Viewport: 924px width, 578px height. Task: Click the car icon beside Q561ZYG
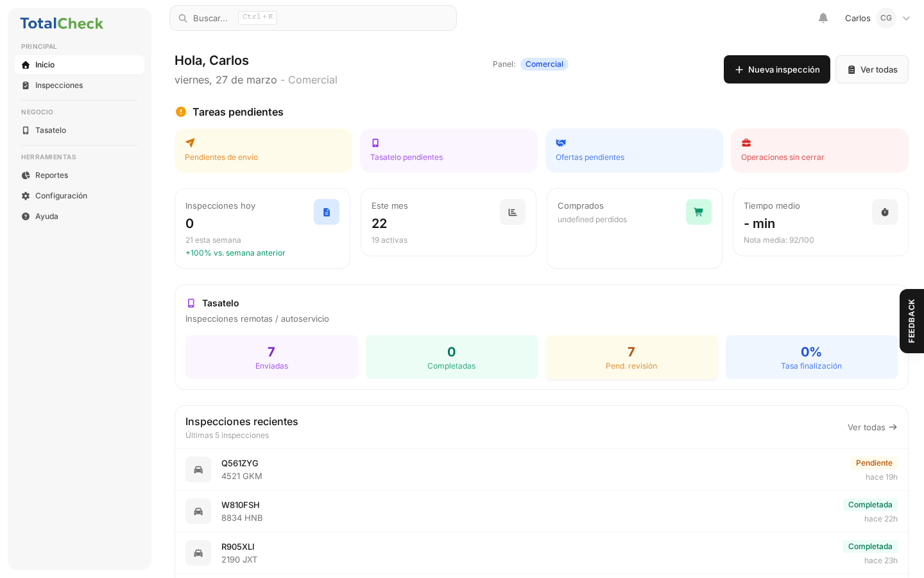198,469
